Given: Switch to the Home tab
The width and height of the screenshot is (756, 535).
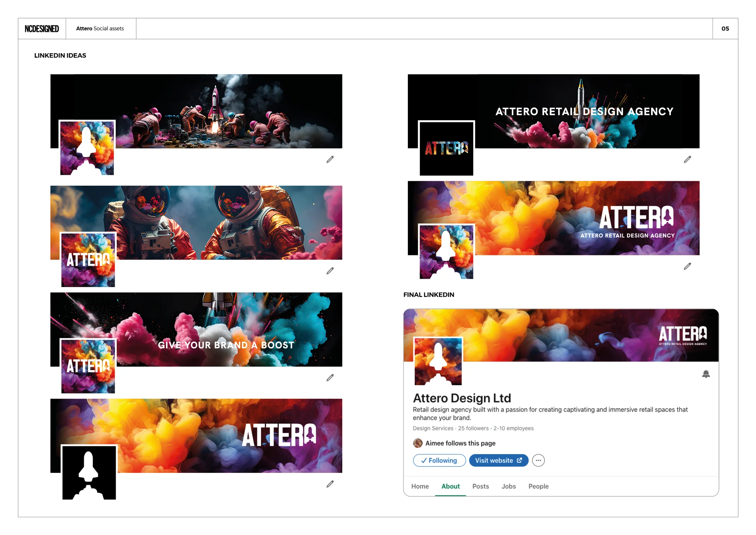Looking at the screenshot, I should pos(420,486).
